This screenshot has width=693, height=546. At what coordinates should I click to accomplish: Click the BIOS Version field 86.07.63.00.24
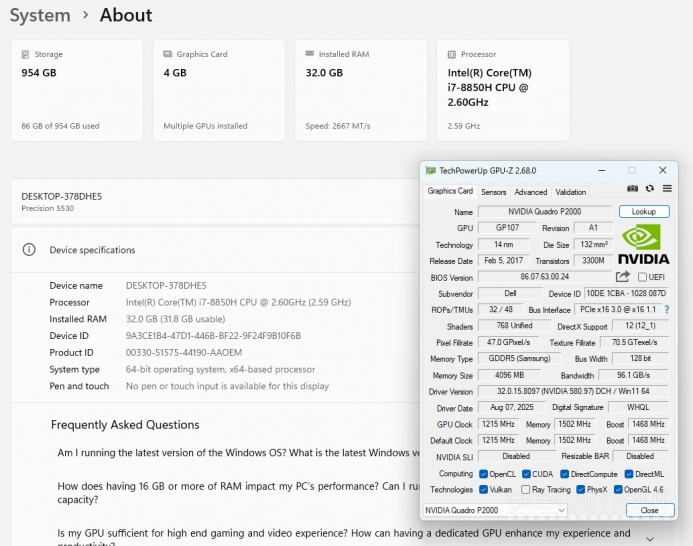click(545, 277)
